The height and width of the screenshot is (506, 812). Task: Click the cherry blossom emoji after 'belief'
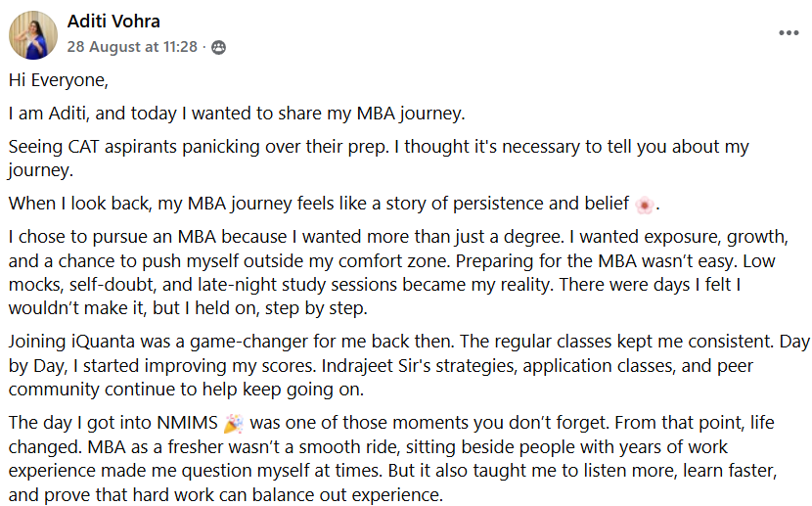click(644, 205)
